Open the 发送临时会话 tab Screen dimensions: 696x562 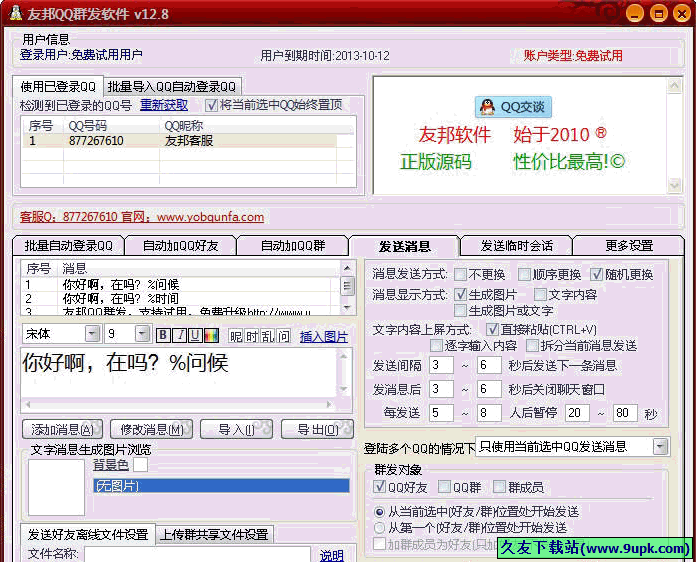pos(517,245)
